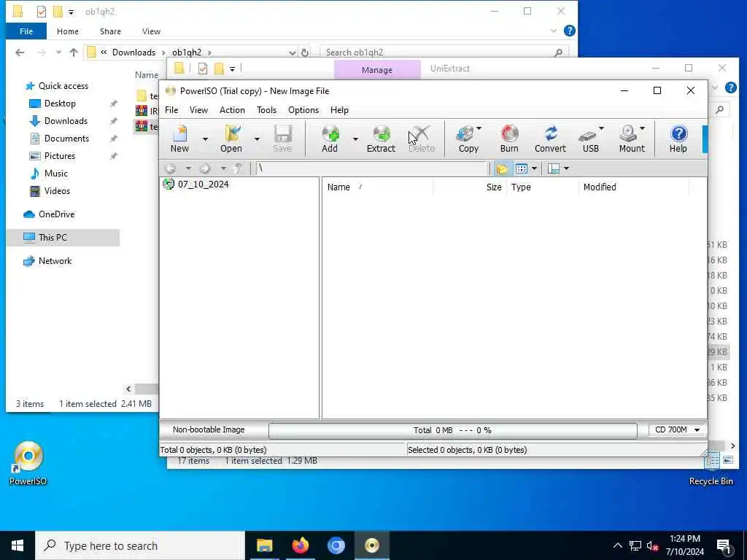Click the New image toolbar icon
Screen dimensions: 747x560
(179, 139)
